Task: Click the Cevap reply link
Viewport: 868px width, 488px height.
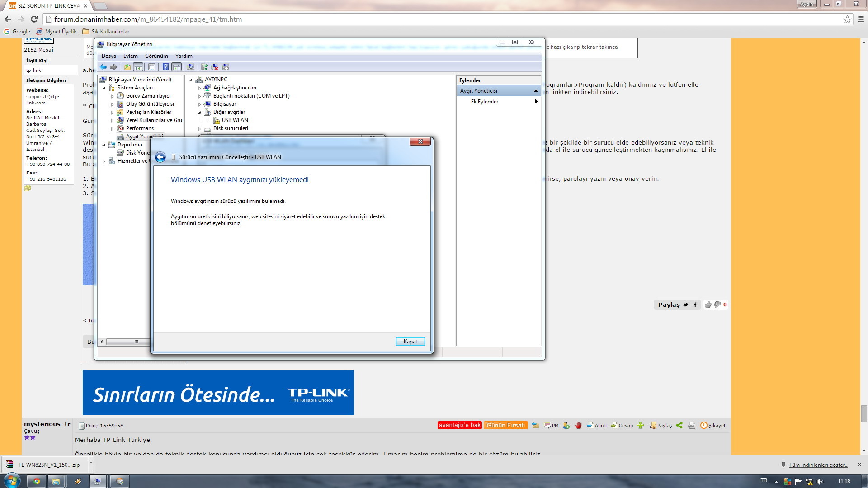Action: point(622,425)
